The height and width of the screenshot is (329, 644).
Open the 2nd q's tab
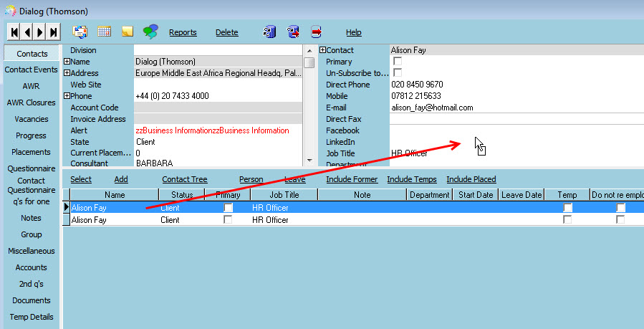[x=32, y=284]
